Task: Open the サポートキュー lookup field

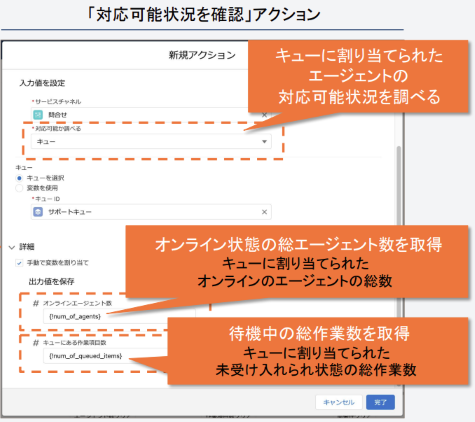Action: (151, 212)
